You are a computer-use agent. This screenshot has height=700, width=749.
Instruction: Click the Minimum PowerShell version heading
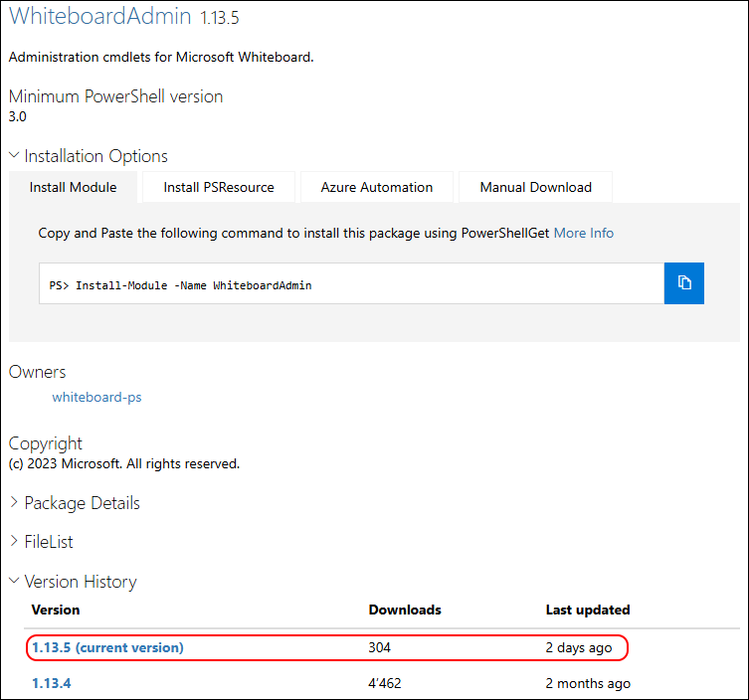[x=115, y=96]
